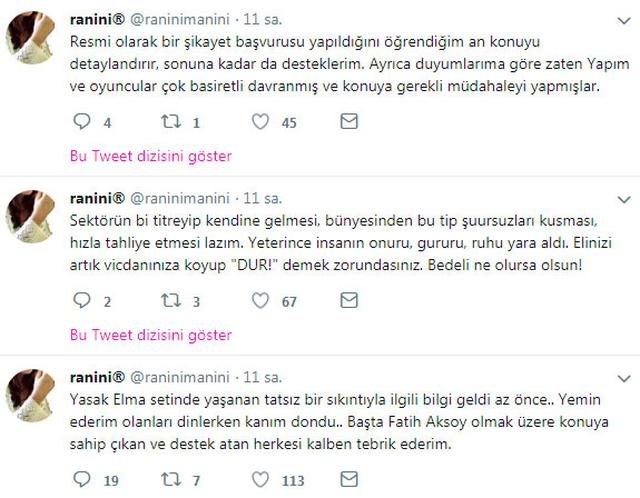Like the first tweet with 45 likes
This screenshot has height=498, width=640.
(x=260, y=122)
